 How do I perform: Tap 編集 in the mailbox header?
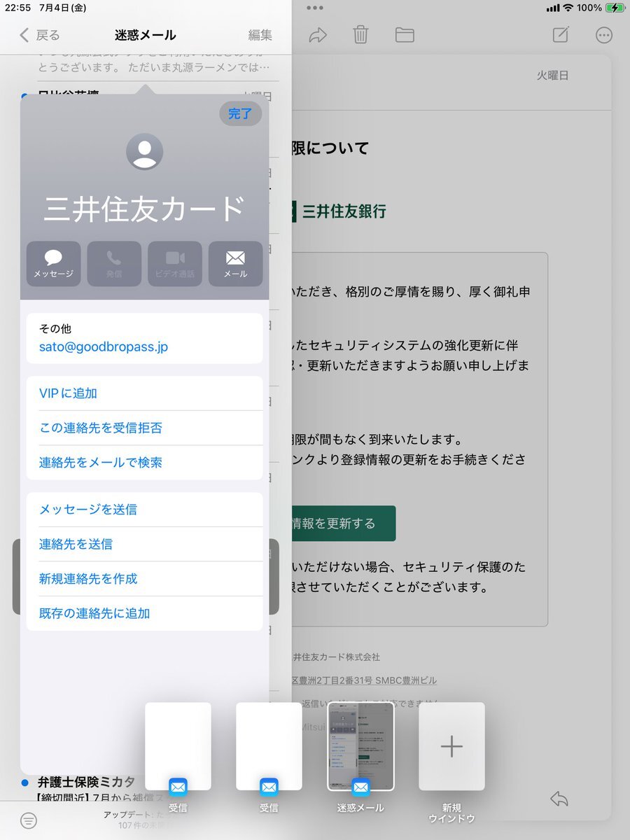260,35
